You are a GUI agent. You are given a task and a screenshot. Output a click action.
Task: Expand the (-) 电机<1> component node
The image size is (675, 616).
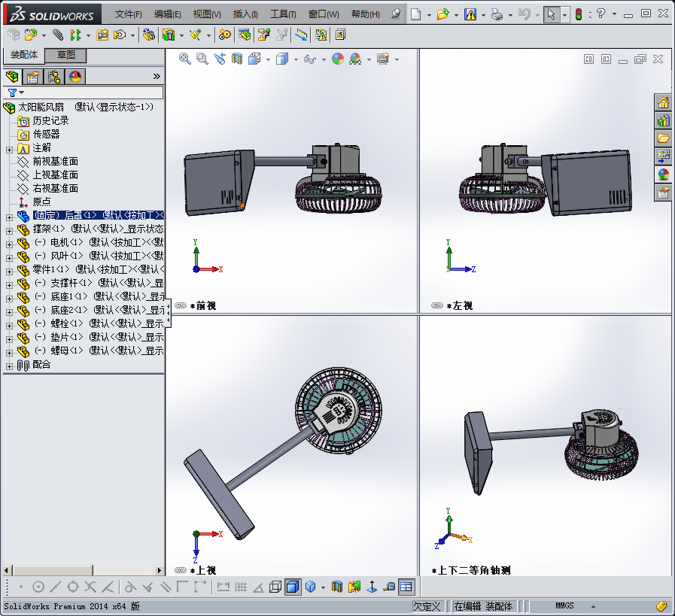tap(10, 244)
